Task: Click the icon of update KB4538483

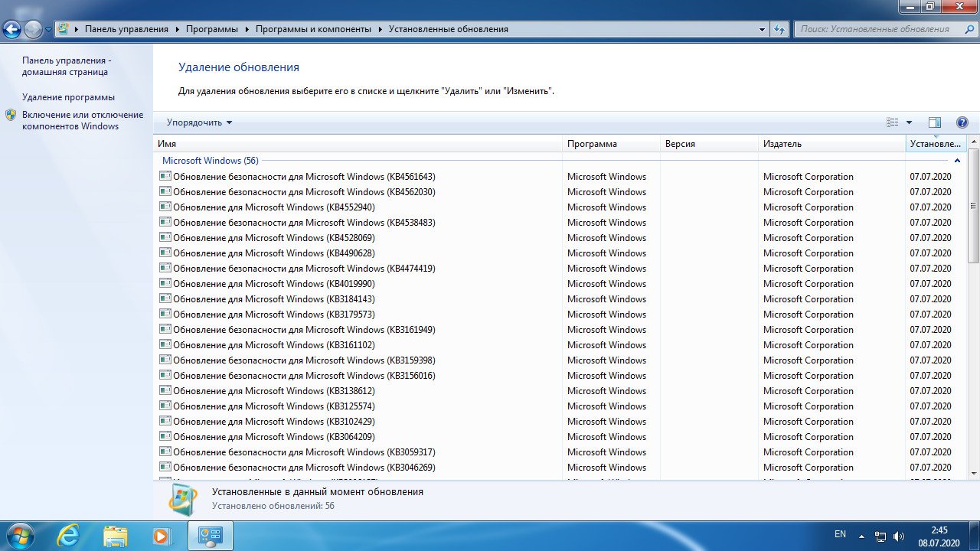Action: (x=165, y=222)
